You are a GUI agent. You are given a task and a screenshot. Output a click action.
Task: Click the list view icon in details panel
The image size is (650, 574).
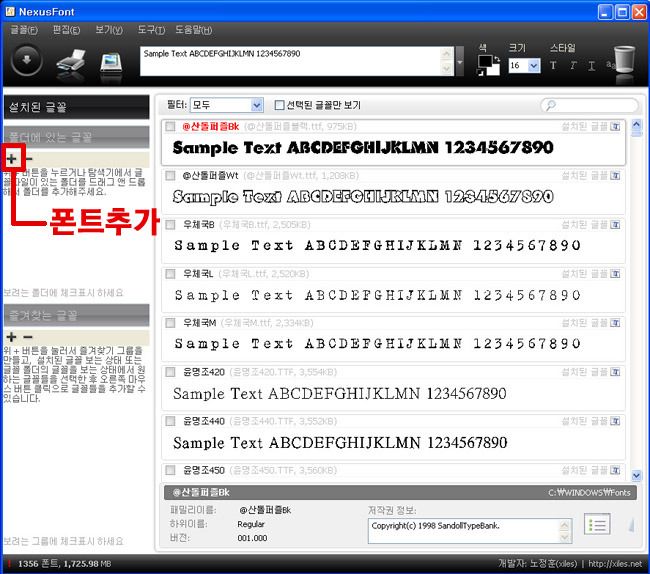point(597,525)
